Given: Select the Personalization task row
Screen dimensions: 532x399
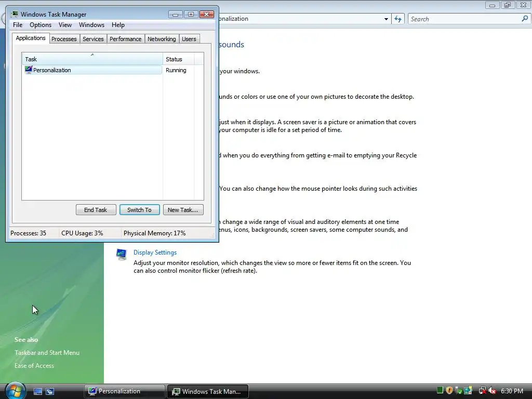Looking at the screenshot, I should tap(92, 70).
